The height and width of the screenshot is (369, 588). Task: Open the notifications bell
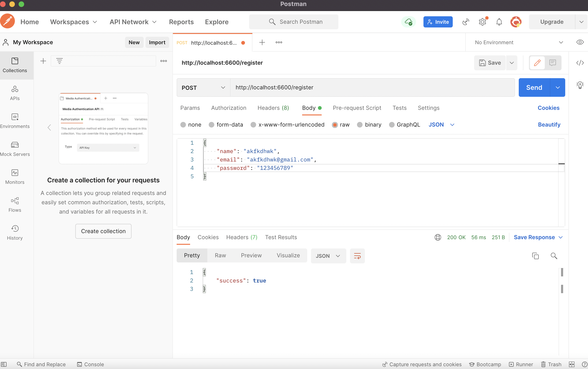click(499, 22)
